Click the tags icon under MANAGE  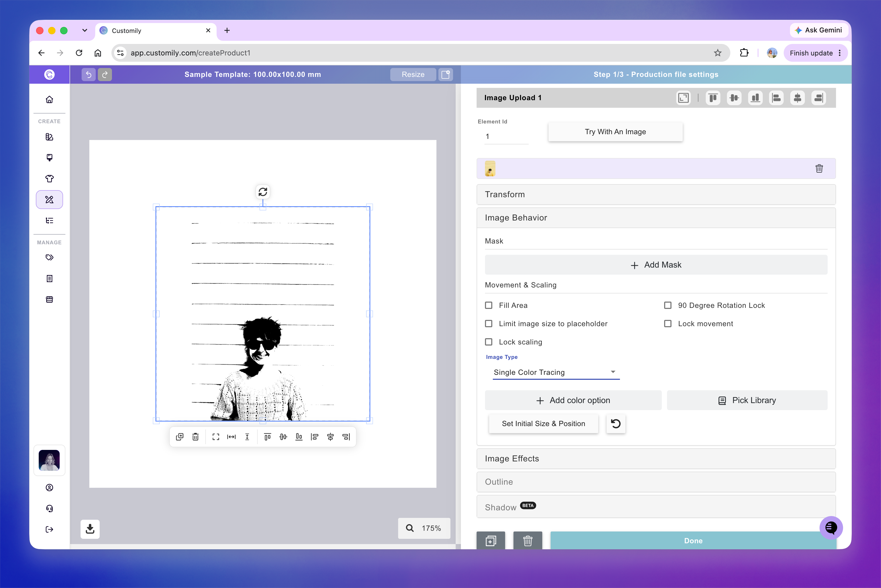pyautogui.click(x=49, y=258)
